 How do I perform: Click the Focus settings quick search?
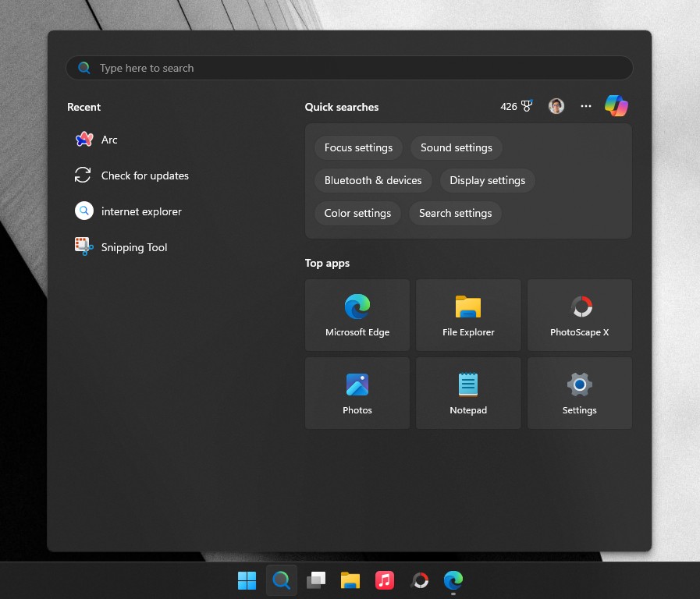click(x=357, y=147)
